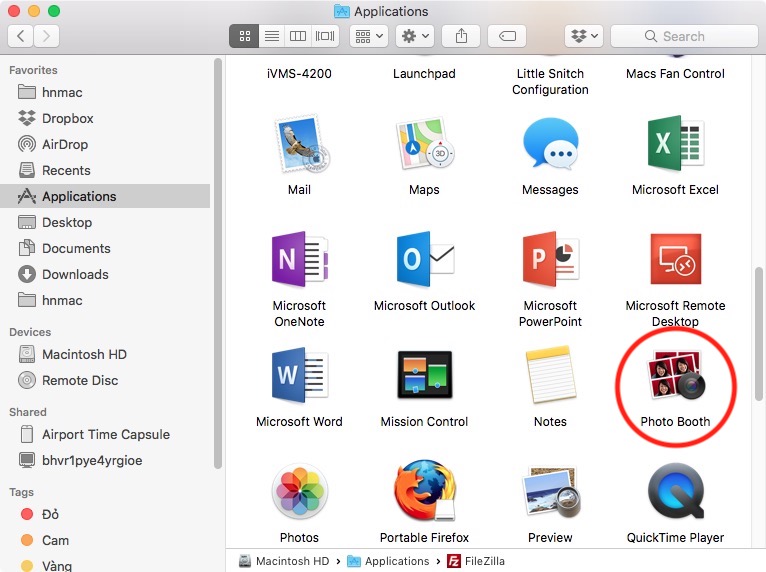The image size is (766, 572).
Task: Select the orange Cam tag
Action: coord(105,540)
